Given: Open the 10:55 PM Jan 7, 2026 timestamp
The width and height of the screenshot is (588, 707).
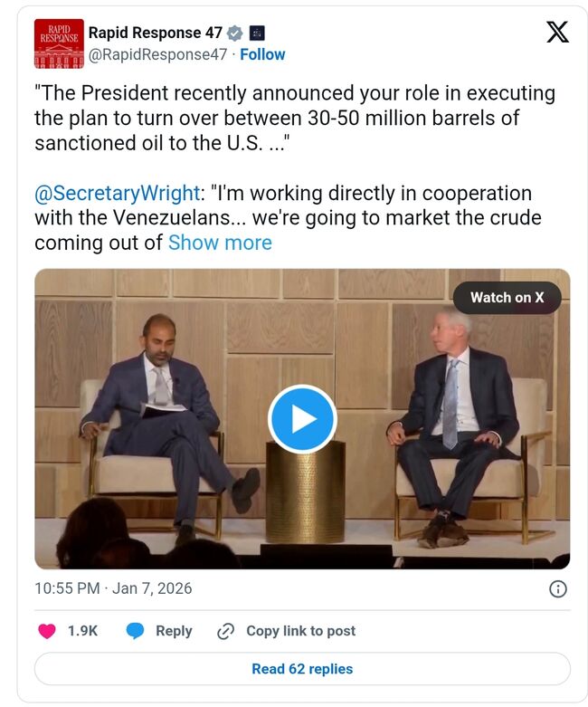Looking at the screenshot, I should 113,588.
